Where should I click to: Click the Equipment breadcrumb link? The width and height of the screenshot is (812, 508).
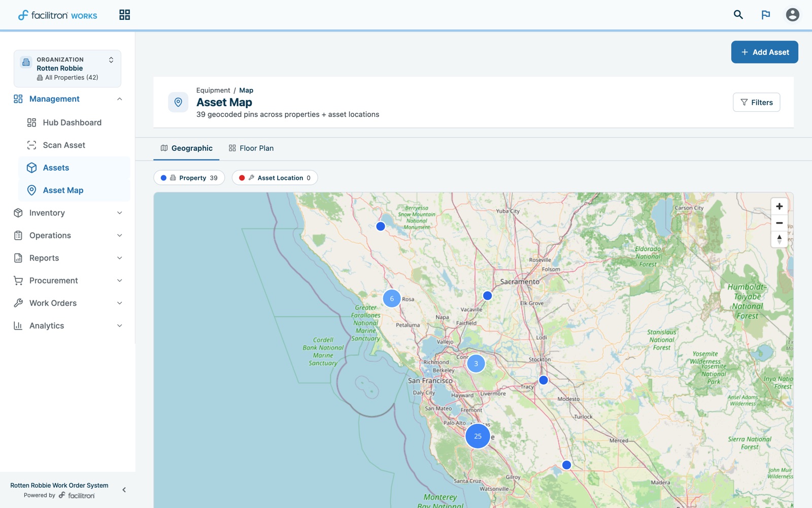[x=213, y=90]
